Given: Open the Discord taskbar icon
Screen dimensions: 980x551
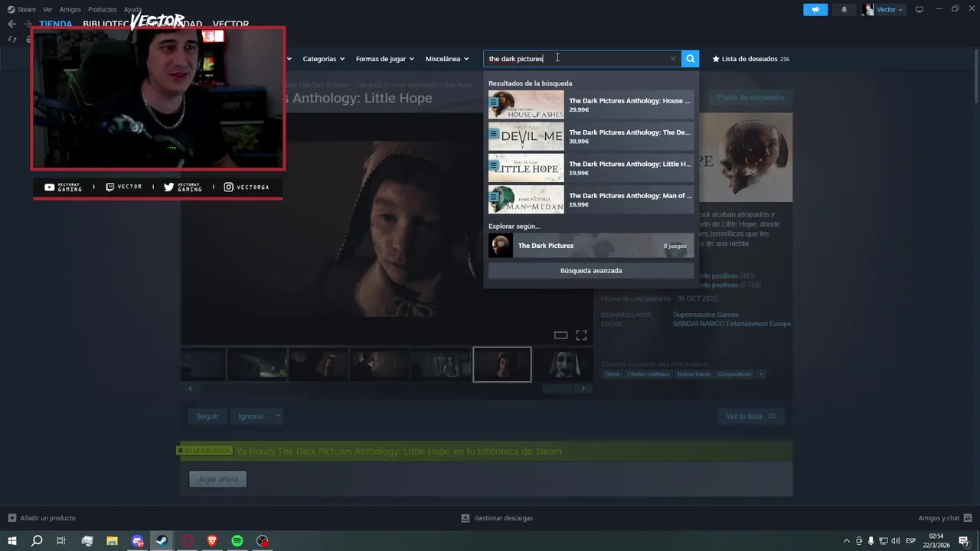Looking at the screenshot, I should (x=137, y=541).
